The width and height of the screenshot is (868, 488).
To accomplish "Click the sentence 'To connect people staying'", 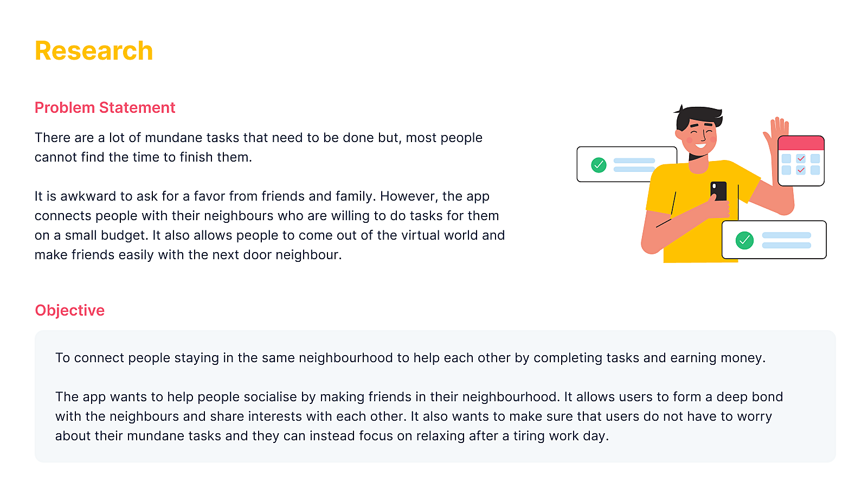I will coord(410,358).
